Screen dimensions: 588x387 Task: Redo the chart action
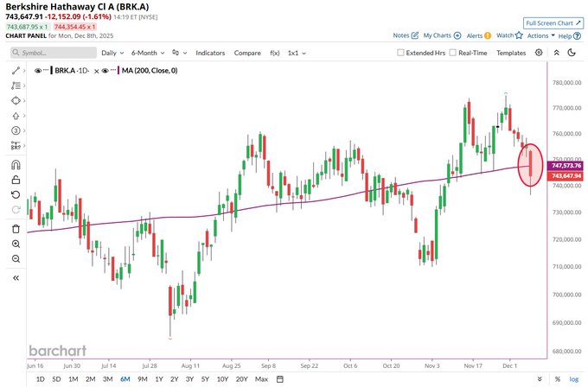[16, 210]
